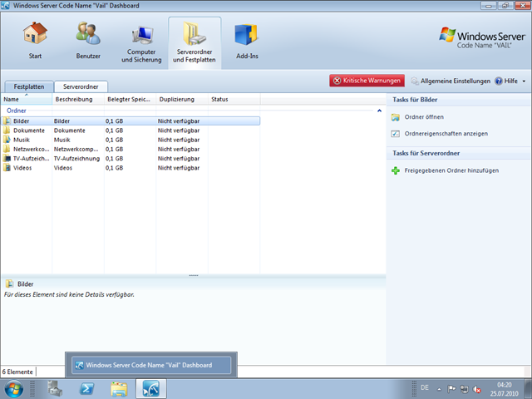532x399 pixels.
Task: Collapse the Ordner group chevron
Action: click(379, 111)
